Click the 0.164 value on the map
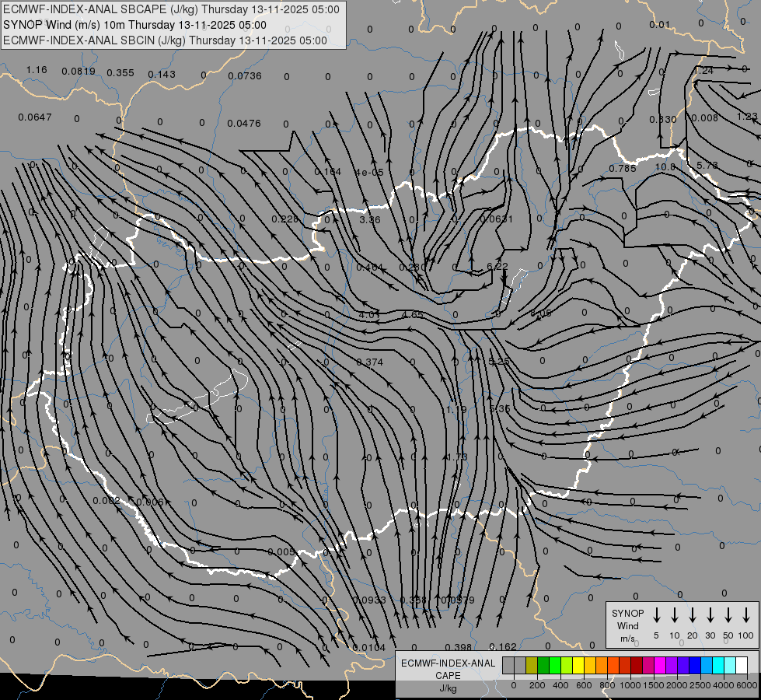 pos(327,172)
